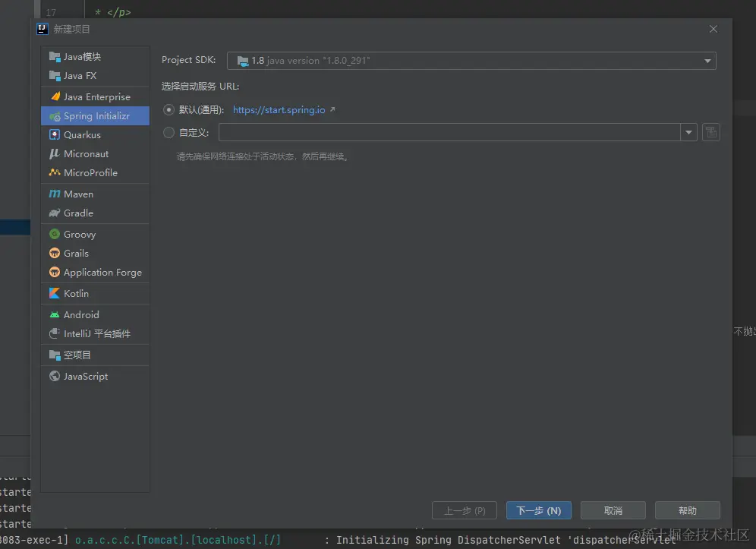Click the browse icon button beside custom URL

click(711, 132)
